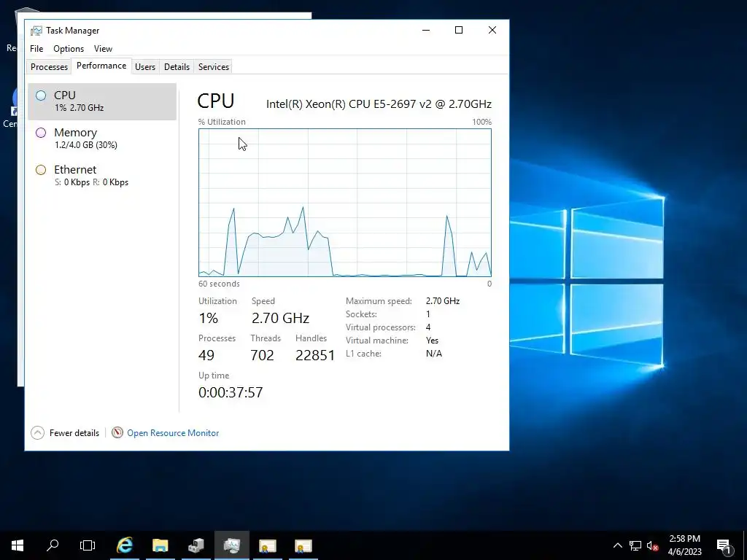Select the Memory resource in sidebar

pos(102,139)
